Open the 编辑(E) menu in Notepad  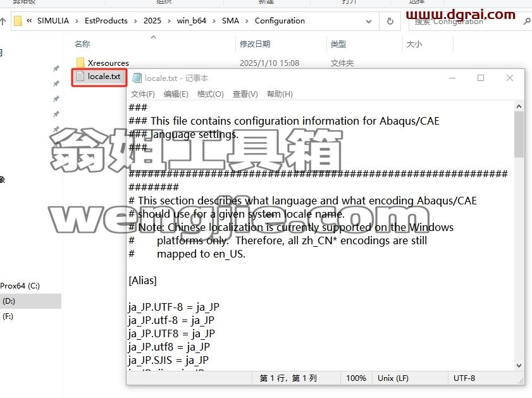(x=176, y=94)
